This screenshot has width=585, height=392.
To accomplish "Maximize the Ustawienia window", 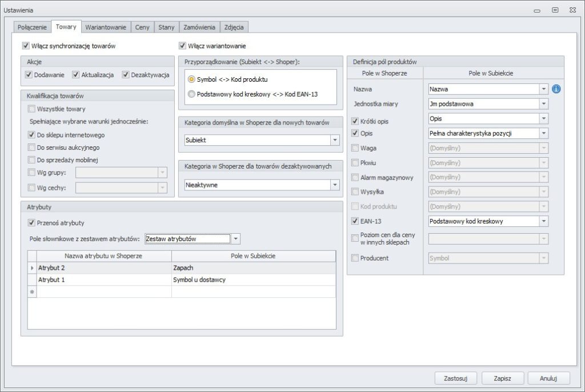I will coord(555,10).
